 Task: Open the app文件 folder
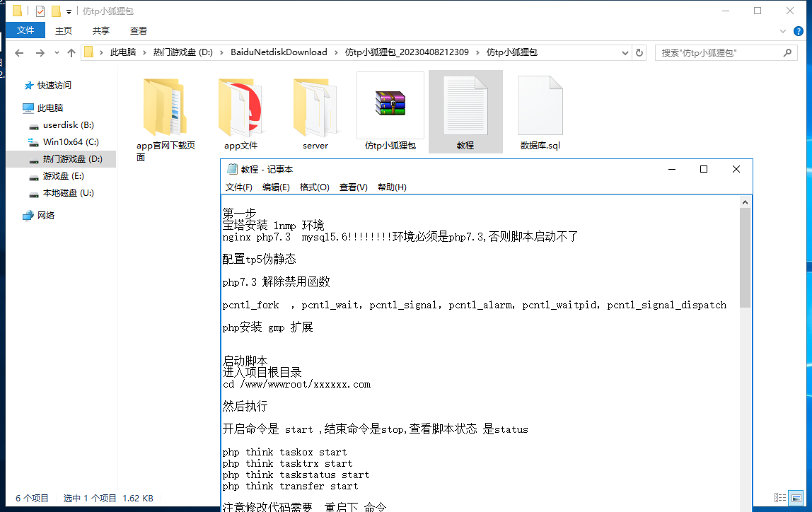(x=240, y=107)
